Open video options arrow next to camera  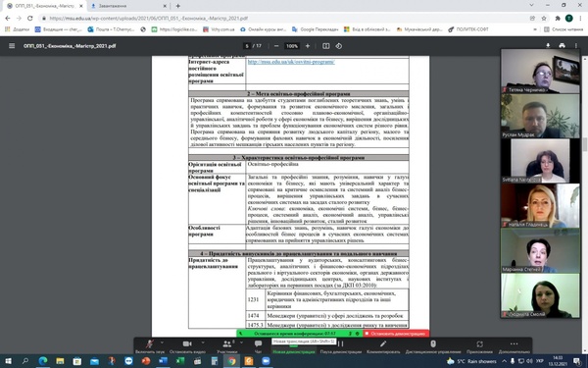click(x=203, y=342)
